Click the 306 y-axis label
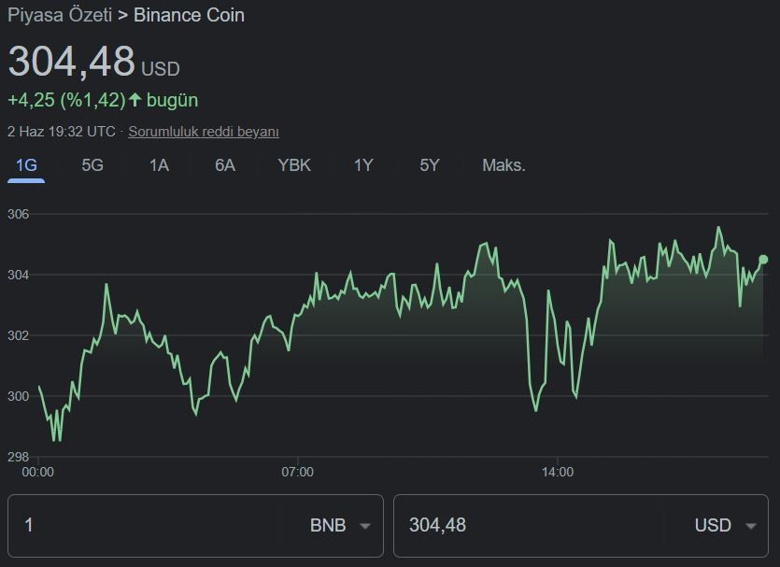The image size is (780, 567). pos(18,214)
